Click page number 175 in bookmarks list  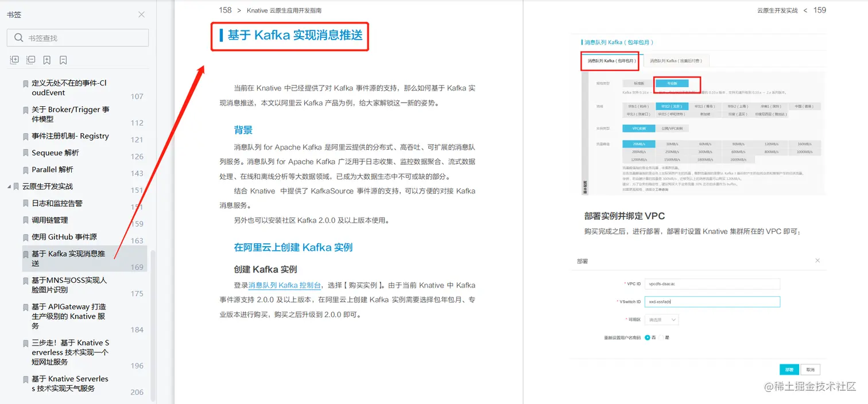click(137, 293)
